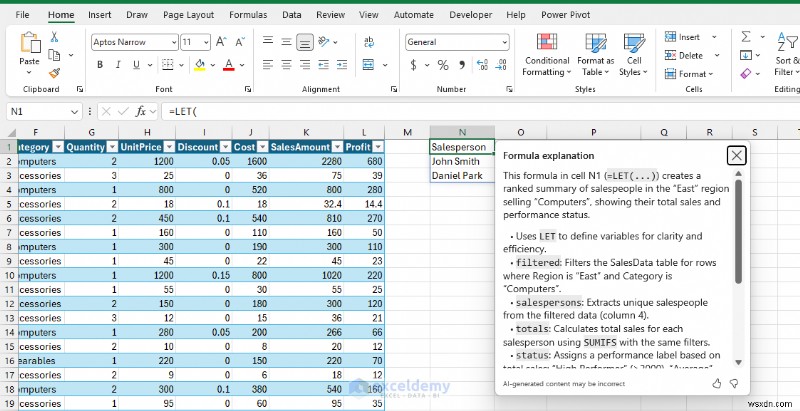Switch to the Data tab
Viewport: 800px width, 411px height.
(x=291, y=15)
